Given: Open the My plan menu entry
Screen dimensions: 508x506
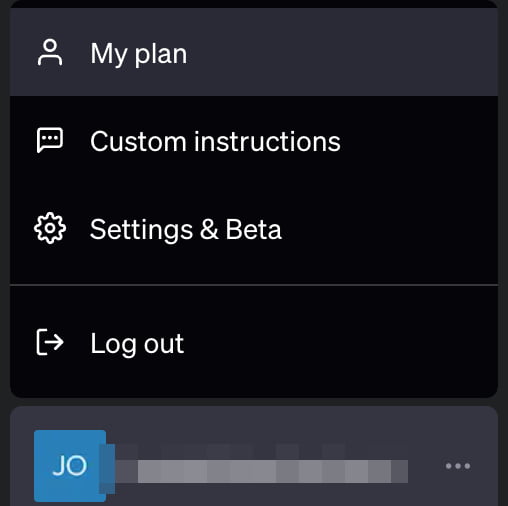Looking at the screenshot, I should click(254, 52).
